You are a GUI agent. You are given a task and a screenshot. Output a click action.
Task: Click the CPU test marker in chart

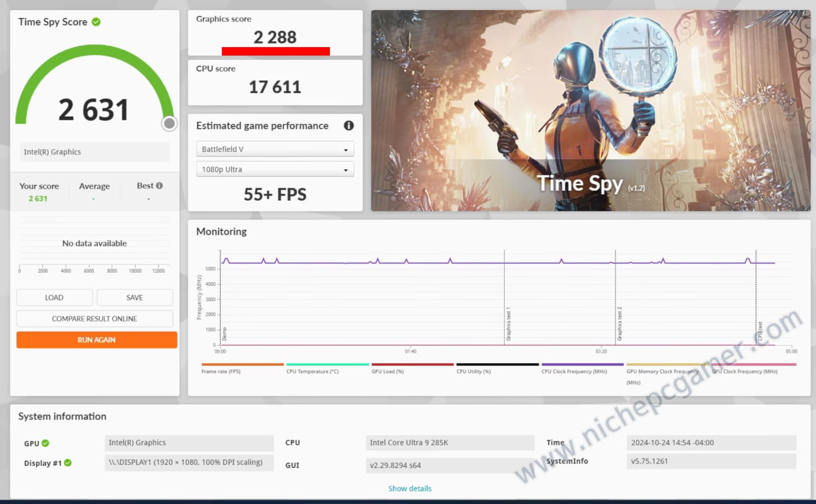760,331
